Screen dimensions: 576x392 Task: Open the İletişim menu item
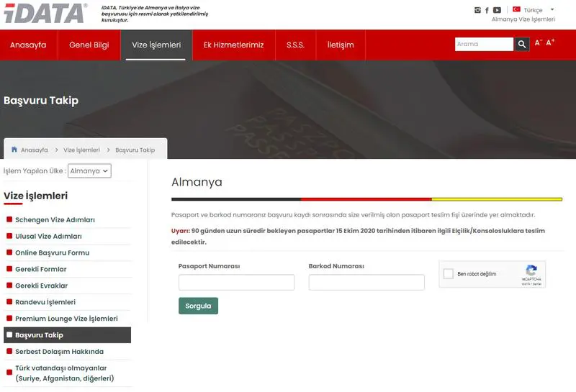[341, 45]
